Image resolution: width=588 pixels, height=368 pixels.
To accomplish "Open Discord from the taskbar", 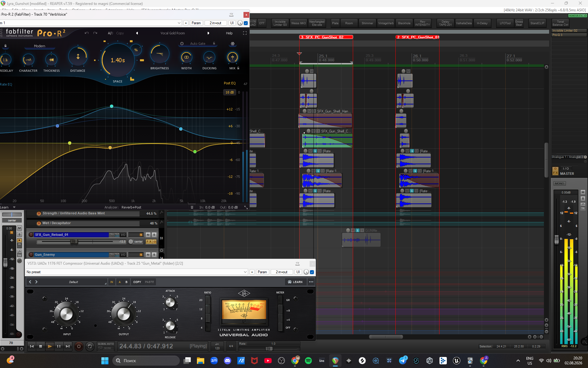I will click(228, 361).
